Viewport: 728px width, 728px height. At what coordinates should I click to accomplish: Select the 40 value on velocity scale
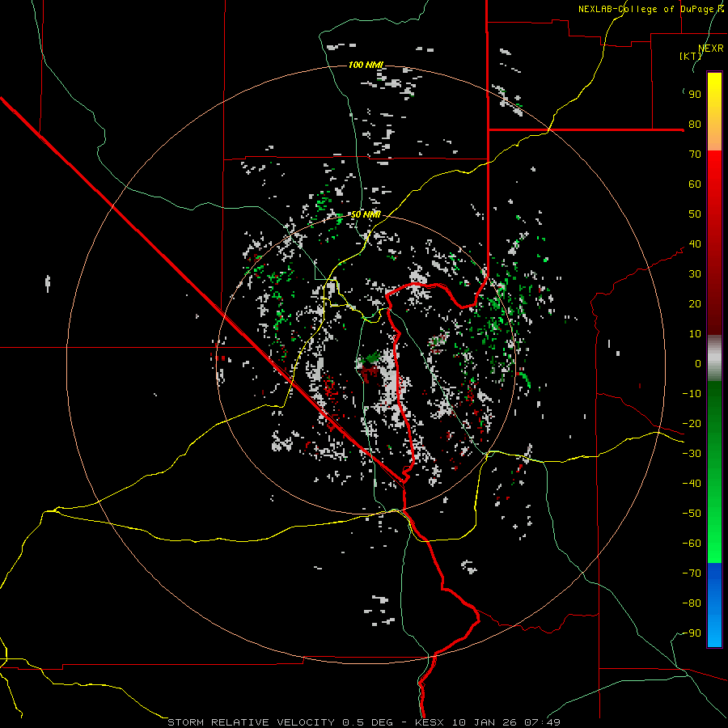695,243
